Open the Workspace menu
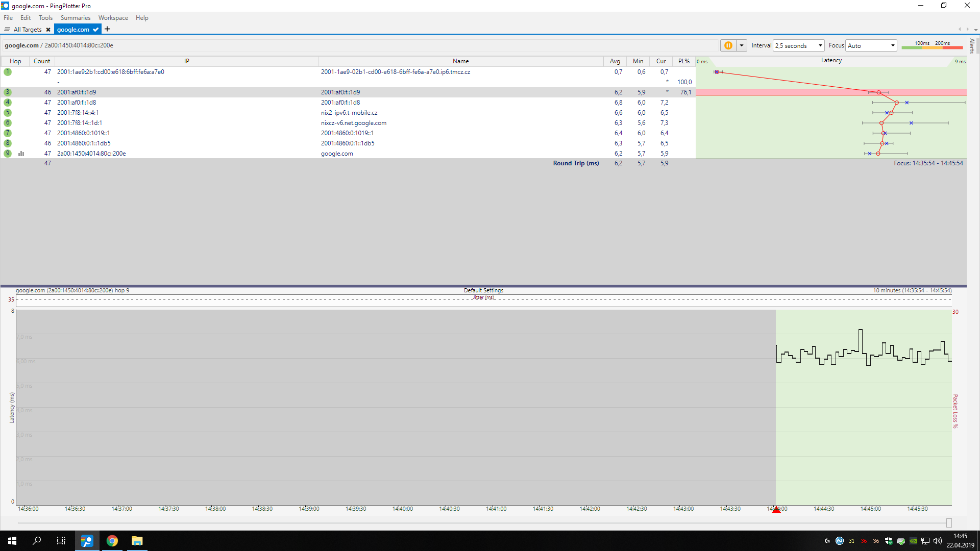This screenshot has width=980, height=551. coord(113,18)
